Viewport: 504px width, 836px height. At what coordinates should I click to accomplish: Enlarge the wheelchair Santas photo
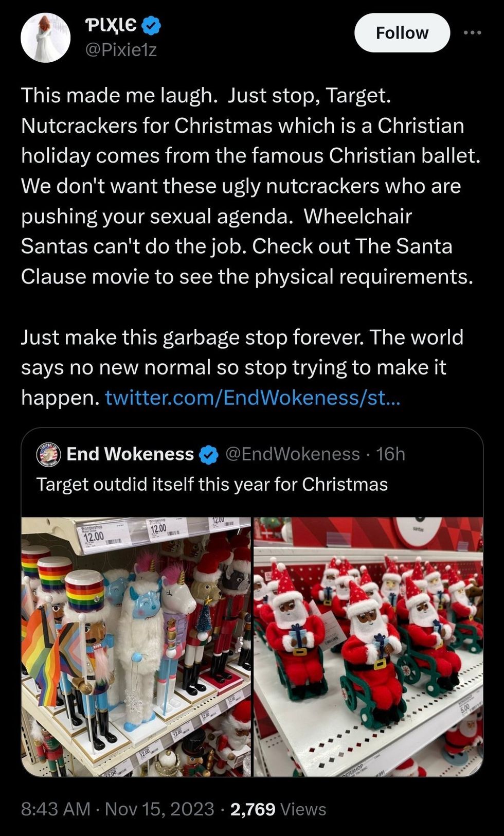[369, 647]
